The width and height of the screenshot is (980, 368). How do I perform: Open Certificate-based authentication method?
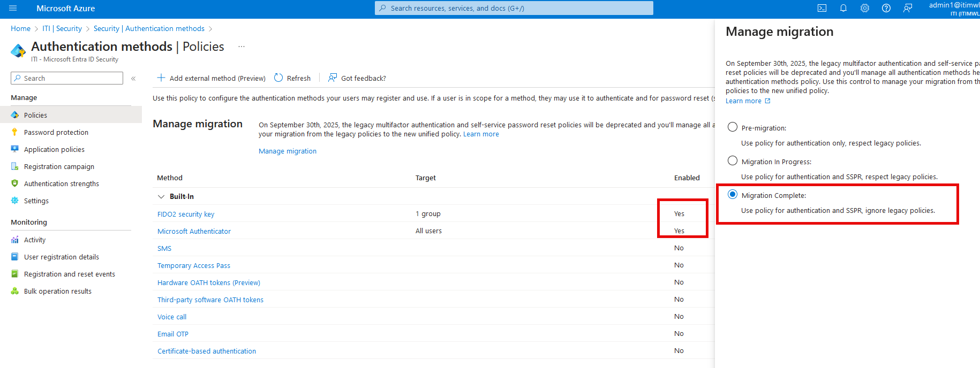[x=207, y=351]
